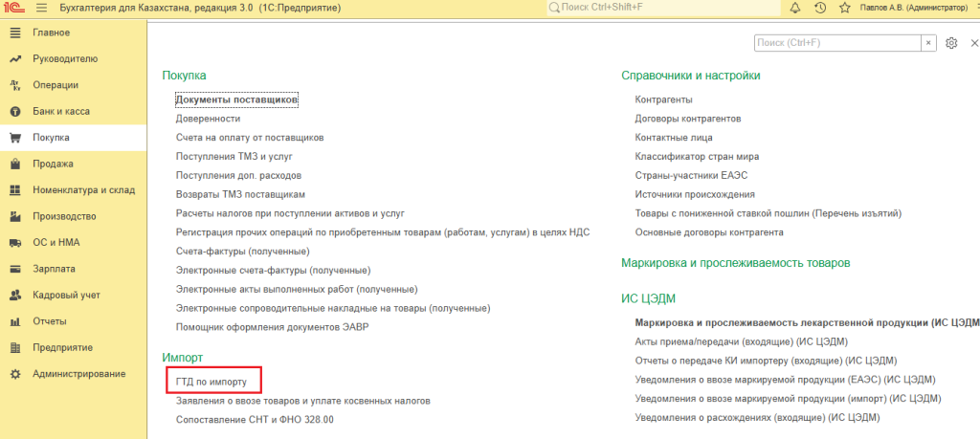Click the Кадровый учет people icon
The image size is (980, 439).
(x=15, y=296)
